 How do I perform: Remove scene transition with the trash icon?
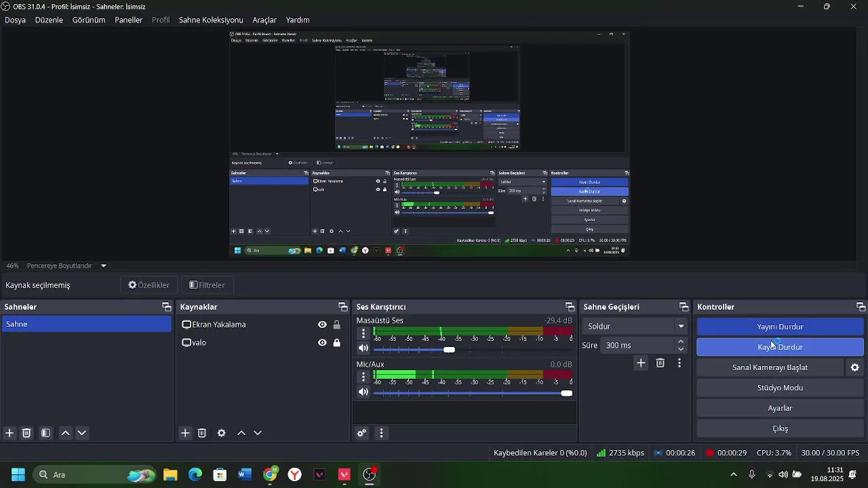pyautogui.click(x=660, y=363)
